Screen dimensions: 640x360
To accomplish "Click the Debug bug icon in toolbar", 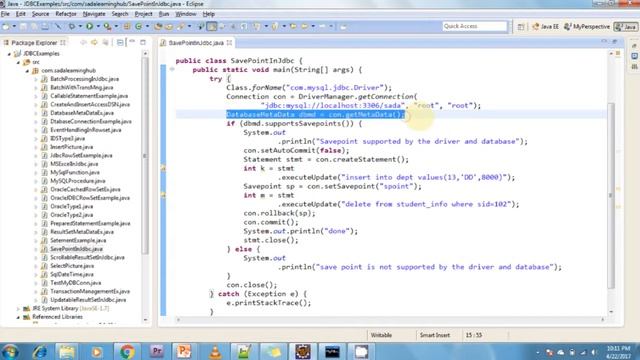I will point(72,27).
